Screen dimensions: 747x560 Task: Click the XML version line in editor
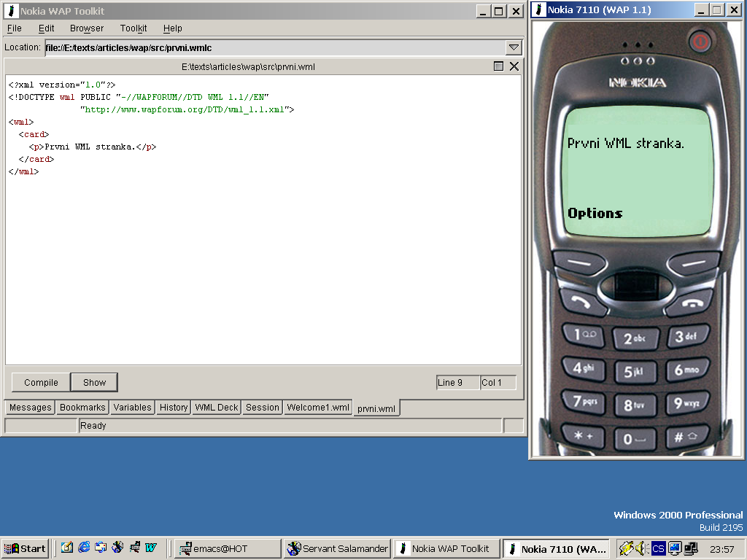point(62,85)
